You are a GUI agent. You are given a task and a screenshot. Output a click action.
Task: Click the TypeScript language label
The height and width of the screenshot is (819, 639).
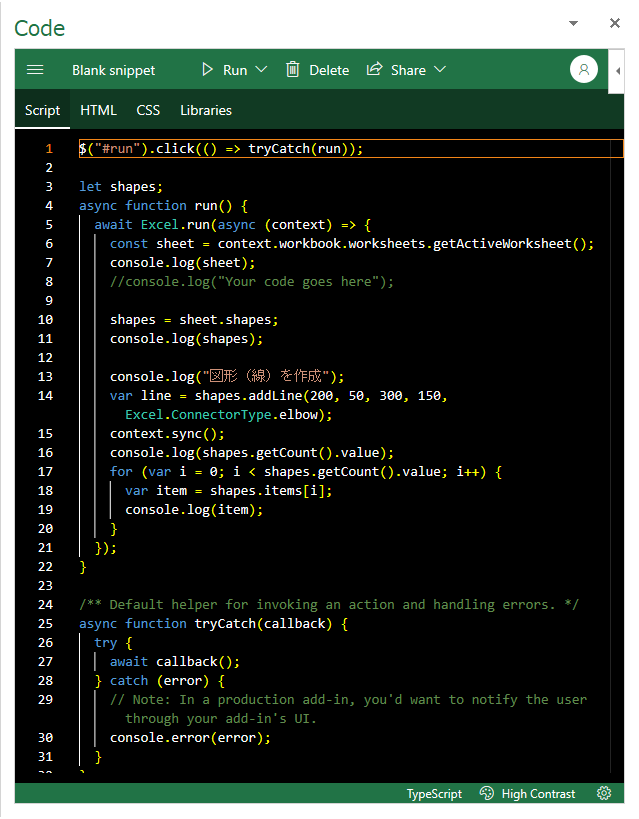tap(434, 794)
